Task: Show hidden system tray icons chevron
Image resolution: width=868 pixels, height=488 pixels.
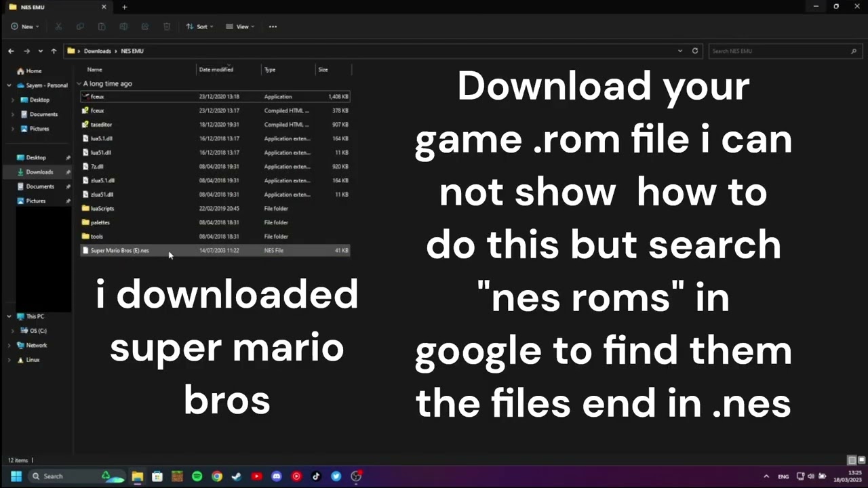Action: pos(766,476)
